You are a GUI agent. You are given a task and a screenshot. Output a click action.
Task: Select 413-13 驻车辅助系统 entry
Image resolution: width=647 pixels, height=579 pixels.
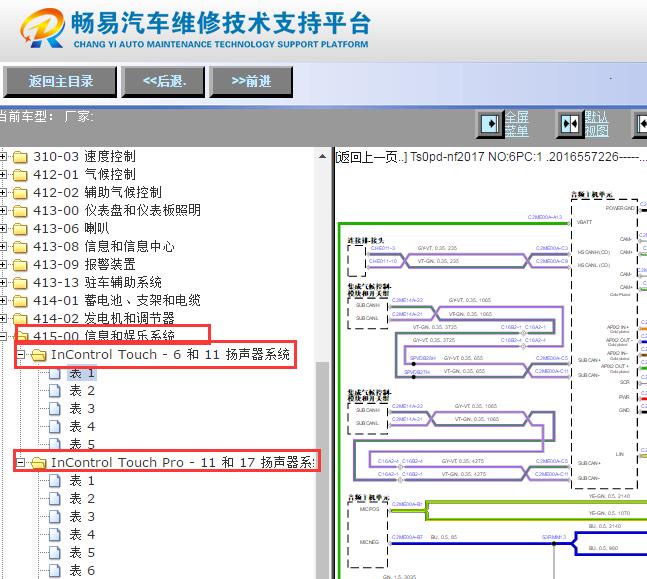click(97, 283)
